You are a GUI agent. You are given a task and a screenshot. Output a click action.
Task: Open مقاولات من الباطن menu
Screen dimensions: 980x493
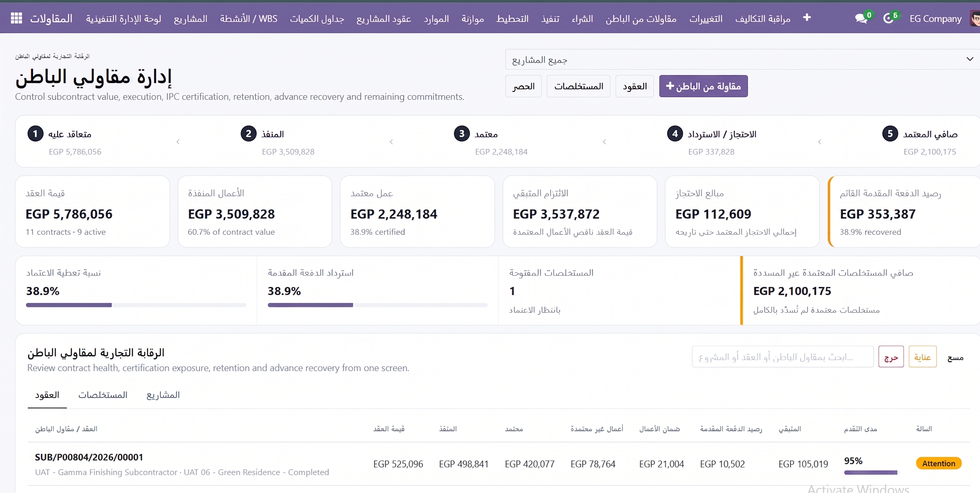pyautogui.click(x=641, y=19)
